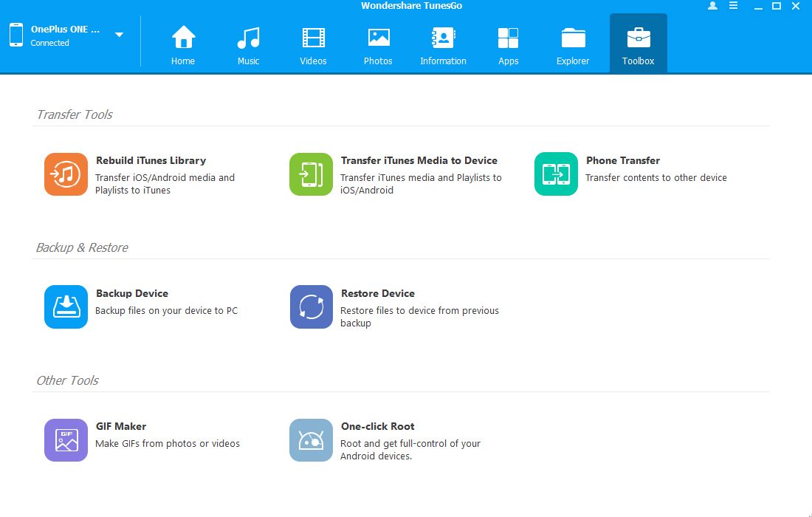Switch to the Apps tab
Viewport: 812px width, 517px height.
tap(508, 45)
